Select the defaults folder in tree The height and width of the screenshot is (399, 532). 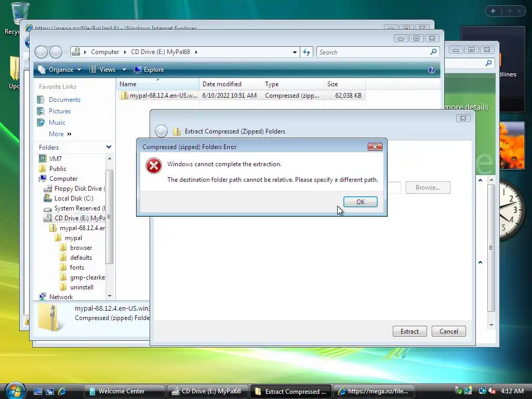point(81,258)
